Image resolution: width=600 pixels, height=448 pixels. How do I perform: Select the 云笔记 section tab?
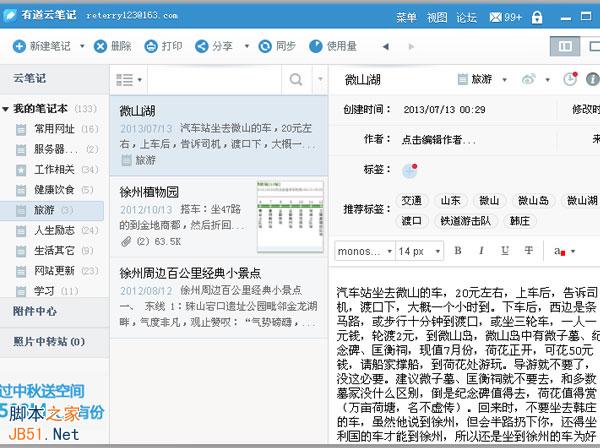tap(54, 79)
